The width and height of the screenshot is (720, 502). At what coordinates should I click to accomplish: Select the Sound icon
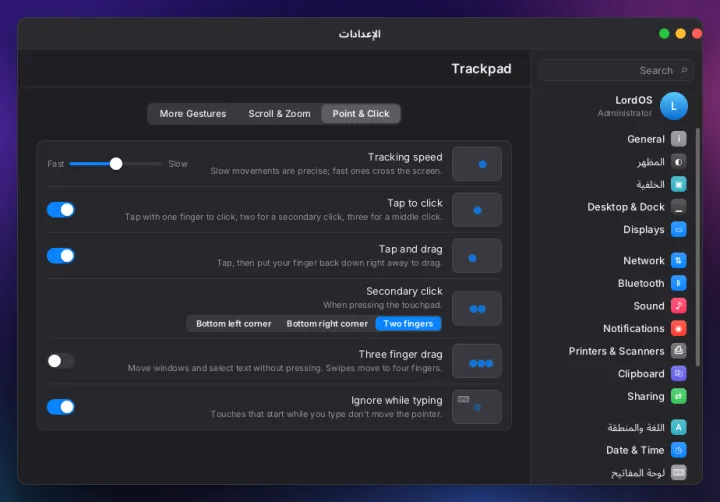(678, 305)
